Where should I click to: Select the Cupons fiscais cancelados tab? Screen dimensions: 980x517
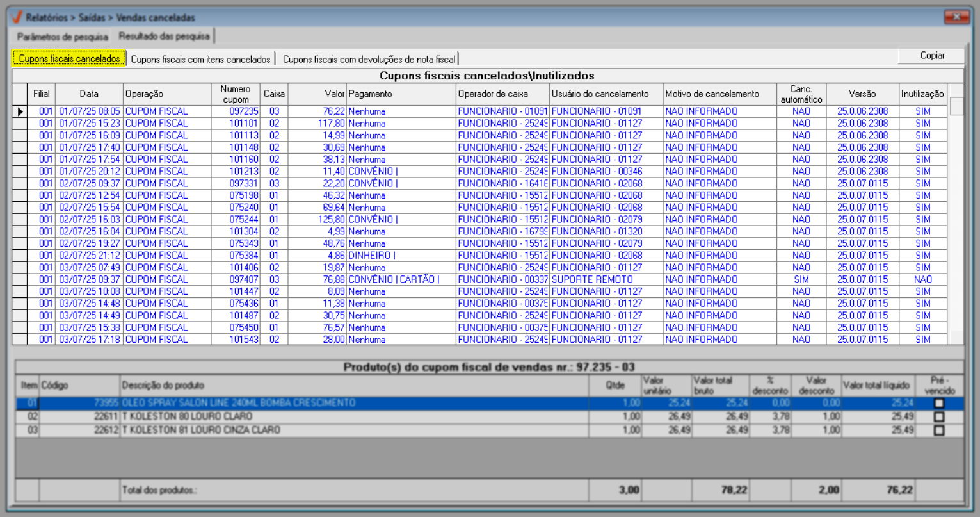[69, 59]
